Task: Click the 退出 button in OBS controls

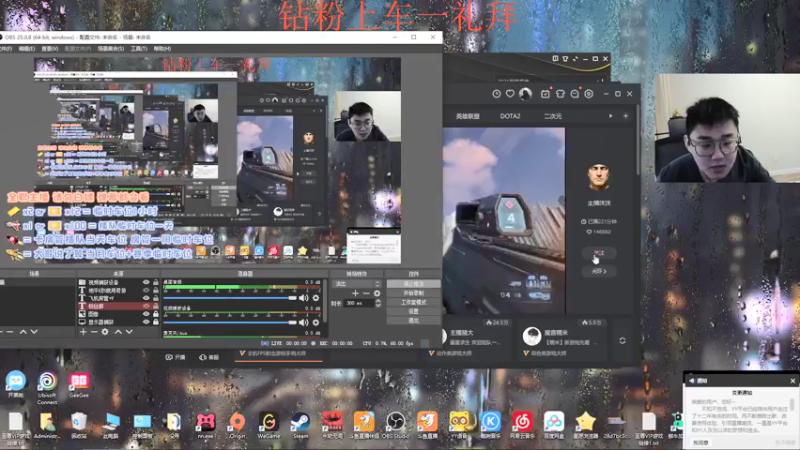Action: click(x=413, y=320)
